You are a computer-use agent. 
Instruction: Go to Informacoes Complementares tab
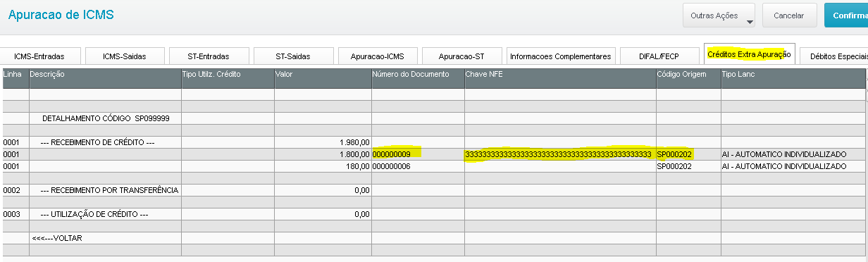click(561, 56)
